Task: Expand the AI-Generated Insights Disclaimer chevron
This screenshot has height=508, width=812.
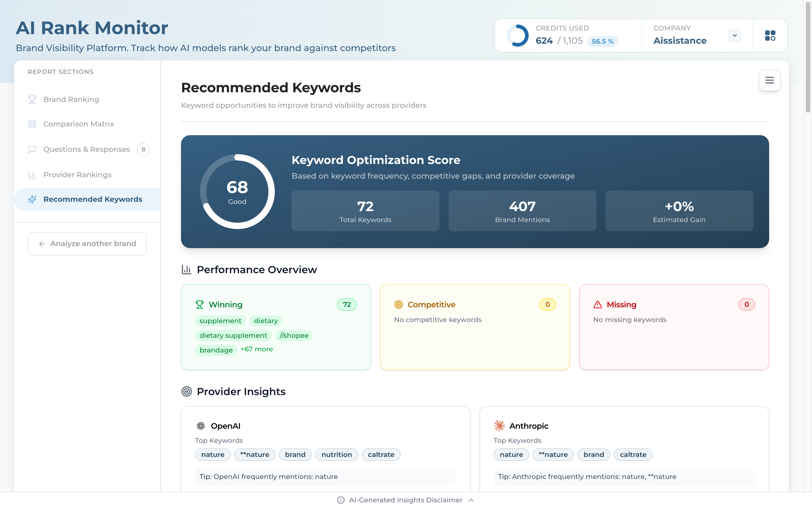Action: (471, 500)
